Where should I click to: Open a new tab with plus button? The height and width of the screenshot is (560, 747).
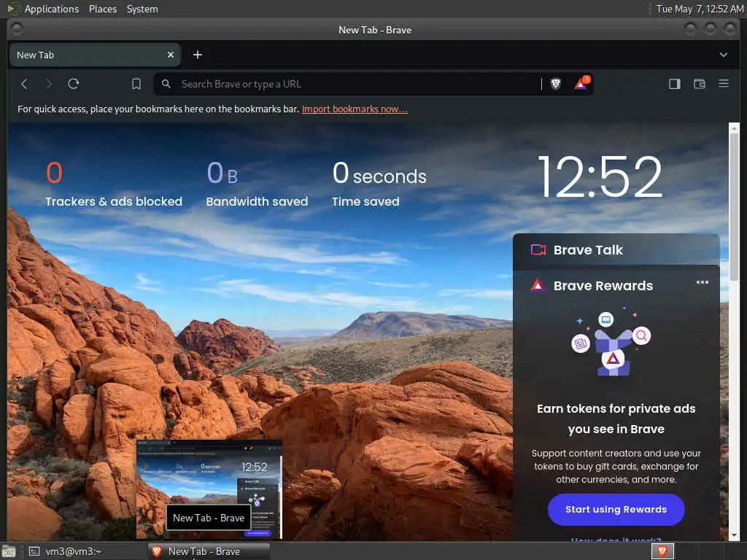point(197,55)
